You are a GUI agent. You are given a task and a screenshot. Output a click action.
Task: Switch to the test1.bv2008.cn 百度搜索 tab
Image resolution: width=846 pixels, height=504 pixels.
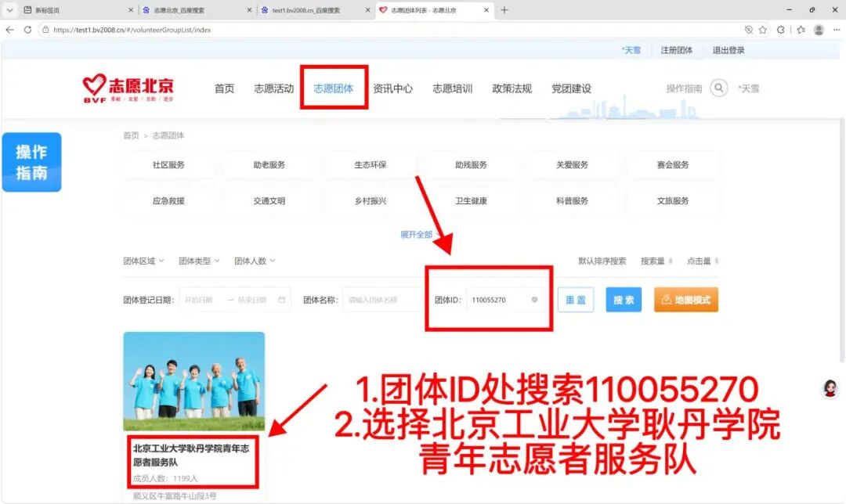click(306, 9)
